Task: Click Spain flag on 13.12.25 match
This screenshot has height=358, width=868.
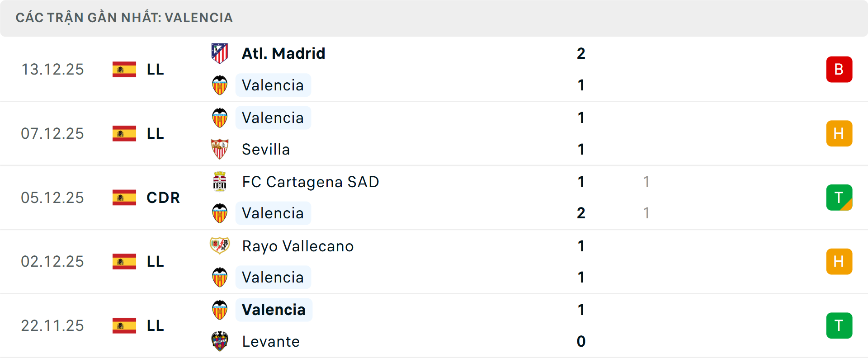Action: click(124, 70)
